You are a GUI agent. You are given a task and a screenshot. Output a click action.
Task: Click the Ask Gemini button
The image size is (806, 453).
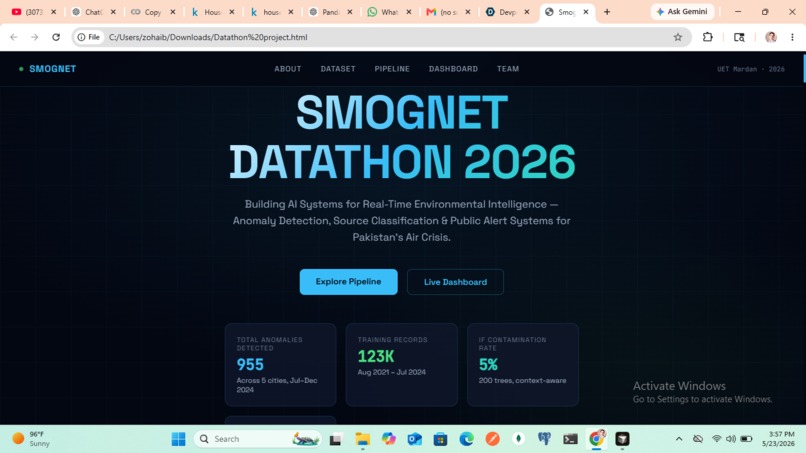682,11
